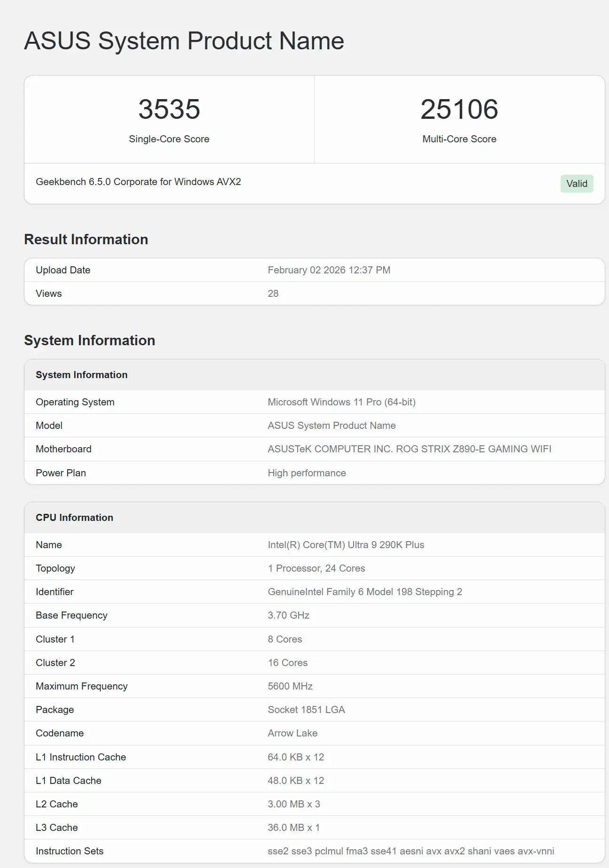Click the "Result Information" section heading
This screenshot has height=868, width=609.
tap(86, 240)
